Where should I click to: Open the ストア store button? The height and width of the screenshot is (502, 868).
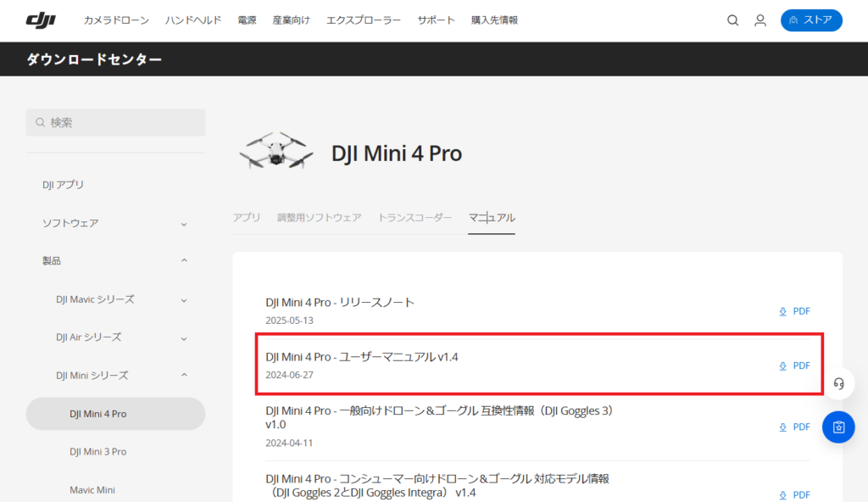pos(811,20)
